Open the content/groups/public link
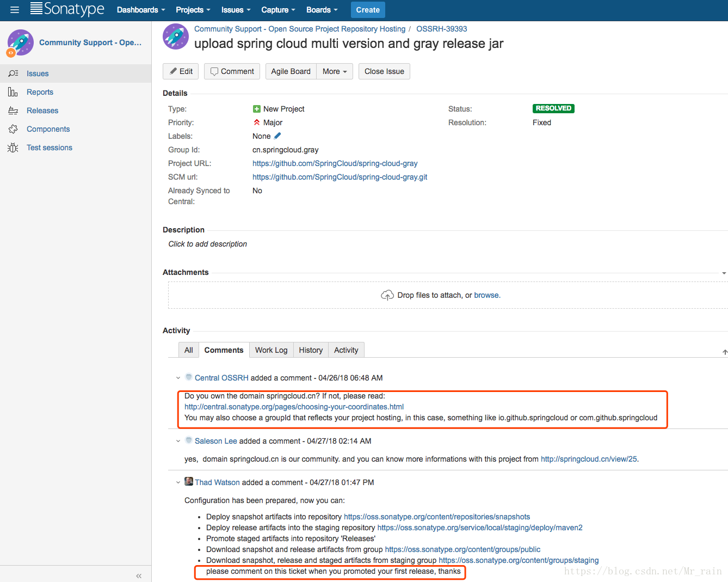This screenshot has height=582, width=728. 462,549
